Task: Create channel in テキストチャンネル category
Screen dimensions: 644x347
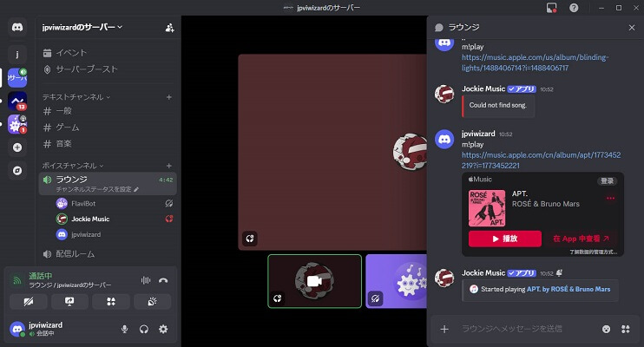Action: point(168,97)
